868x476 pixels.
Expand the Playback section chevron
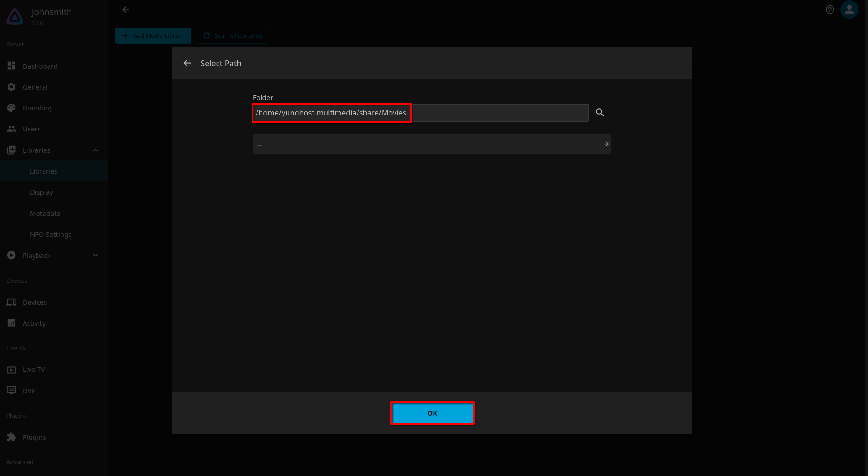click(96, 255)
